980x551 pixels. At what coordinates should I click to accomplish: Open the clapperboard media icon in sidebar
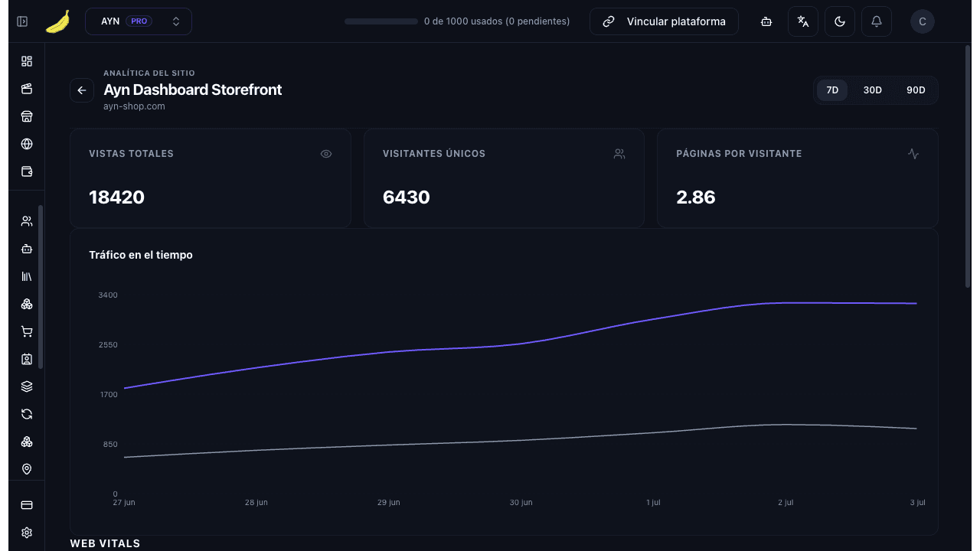click(27, 89)
